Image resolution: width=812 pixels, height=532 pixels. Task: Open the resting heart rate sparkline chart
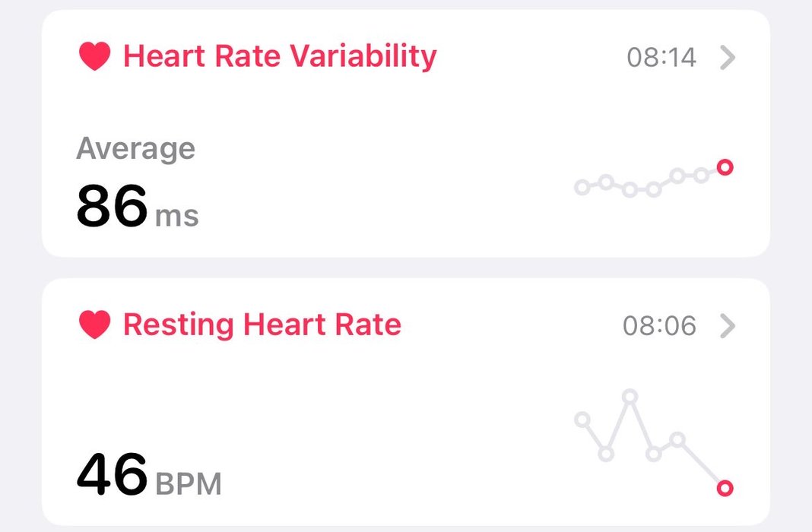[x=654, y=442]
